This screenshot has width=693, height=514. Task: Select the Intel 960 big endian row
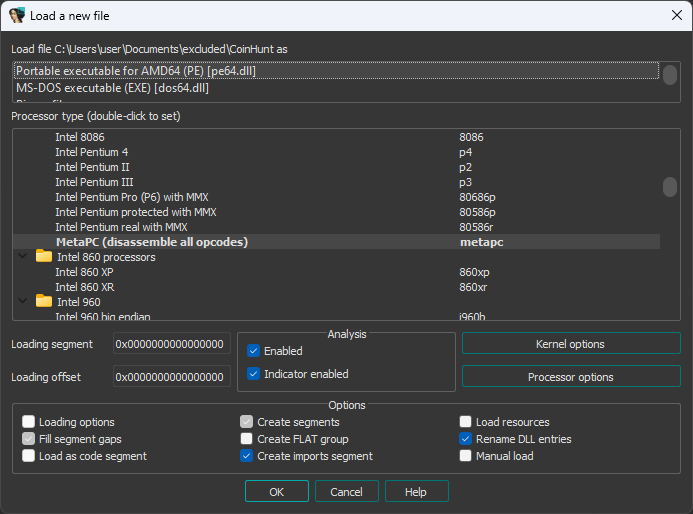(x=336, y=316)
